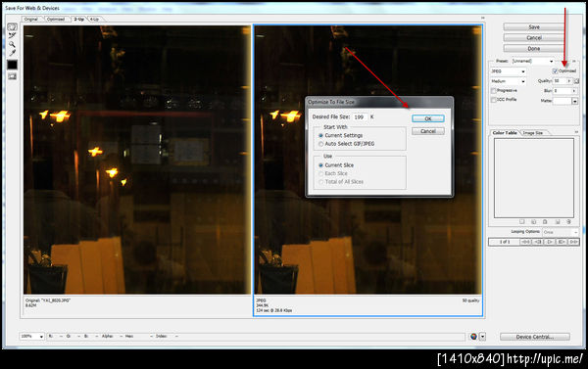Click the web-shift color table icon
The height and width of the screenshot is (369, 588).
[534, 222]
